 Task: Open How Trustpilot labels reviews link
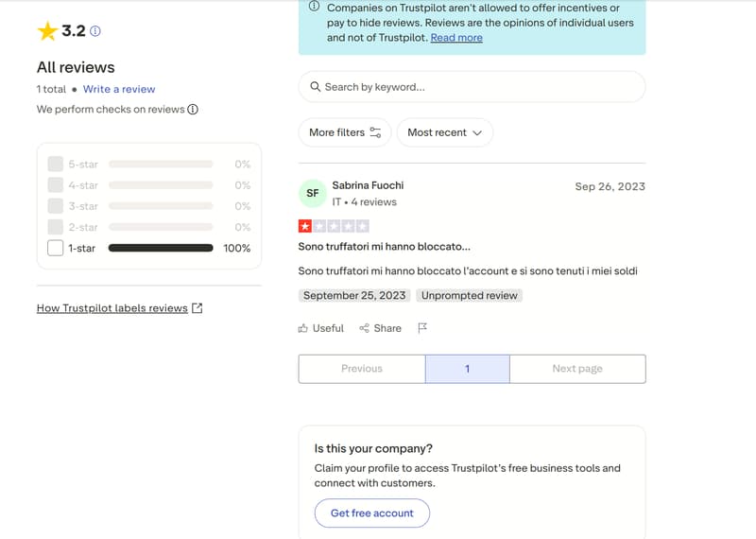pos(112,308)
